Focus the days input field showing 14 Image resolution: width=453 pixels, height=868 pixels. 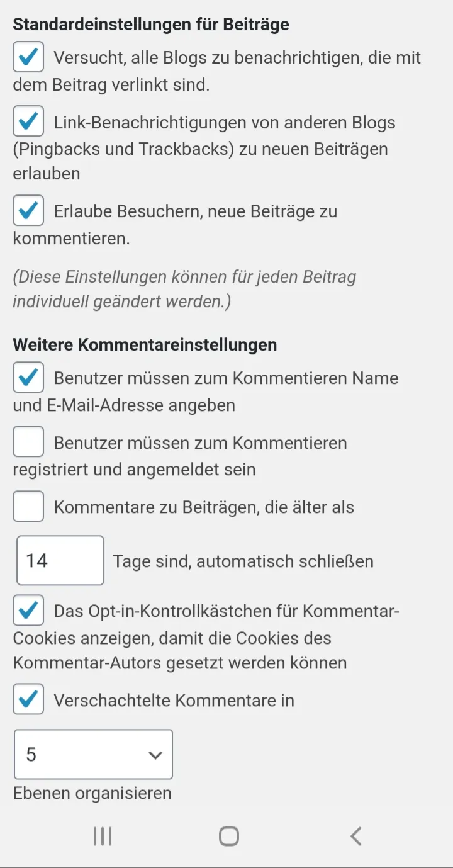[x=60, y=560]
